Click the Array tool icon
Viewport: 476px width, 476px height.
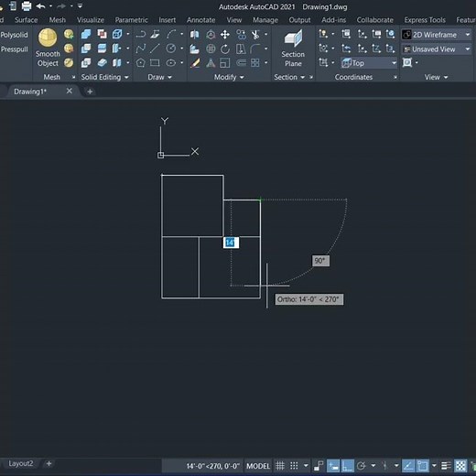coord(255,63)
